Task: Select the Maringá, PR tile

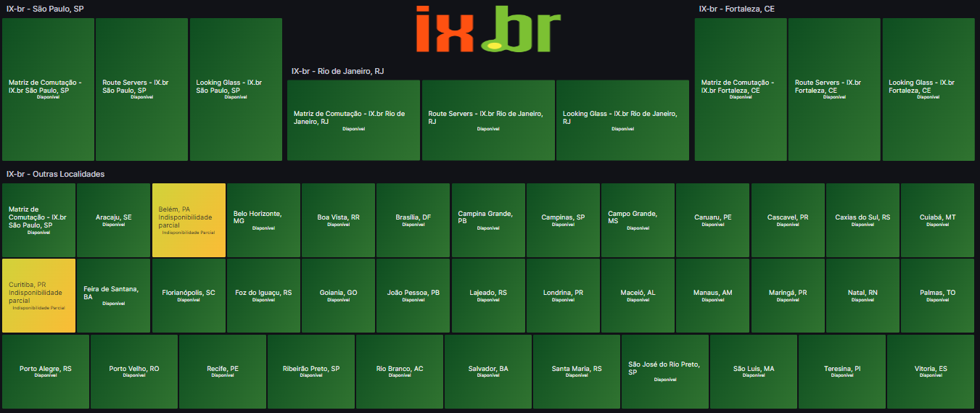Action: click(788, 296)
